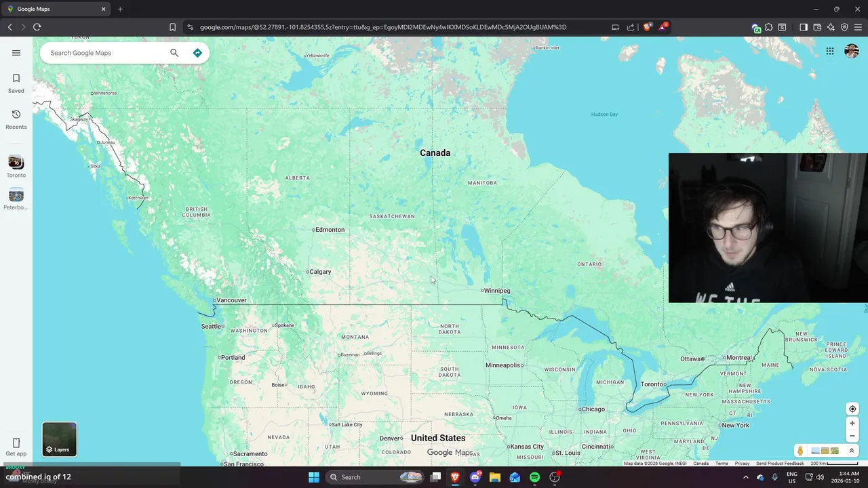The height and width of the screenshot is (488, 868).
Task: Click the site settings icon beside URL
Action: pos(190,27)
